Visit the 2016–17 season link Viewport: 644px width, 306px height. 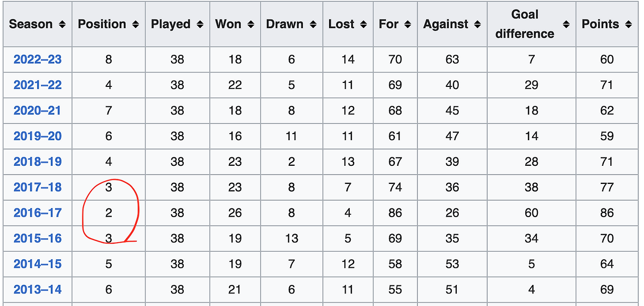click(x=38, y=213)
